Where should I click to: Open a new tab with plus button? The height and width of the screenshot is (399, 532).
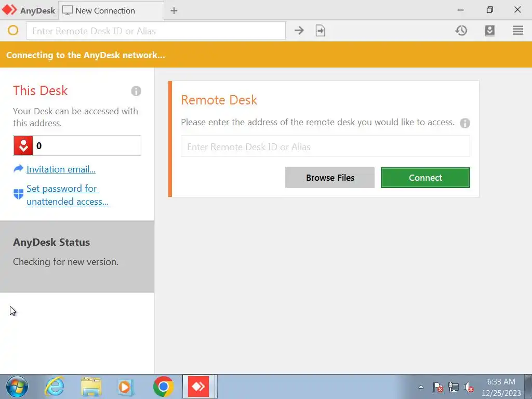(174, 10)
